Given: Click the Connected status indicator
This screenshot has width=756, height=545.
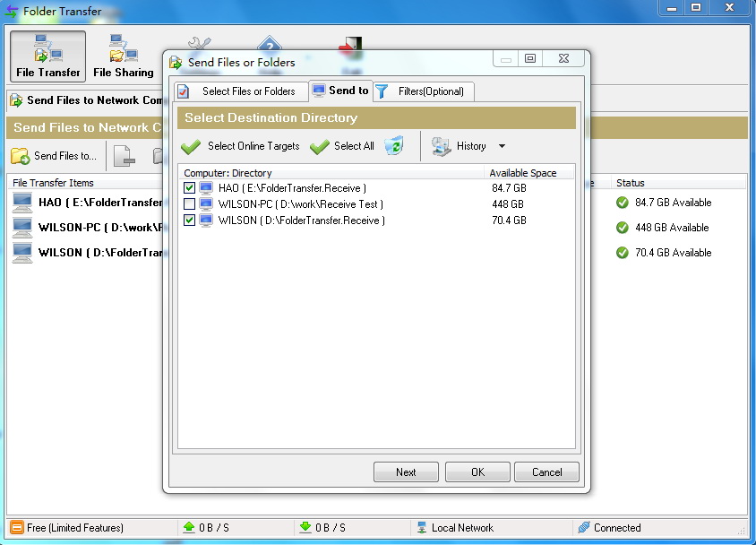Looking at the screenshot, I should pyautogui.click(x=609, y=528).
